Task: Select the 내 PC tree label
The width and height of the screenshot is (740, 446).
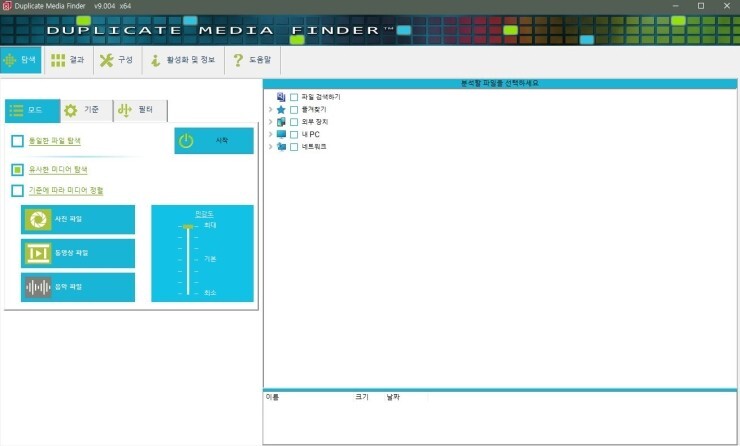Action: (311, 135)
